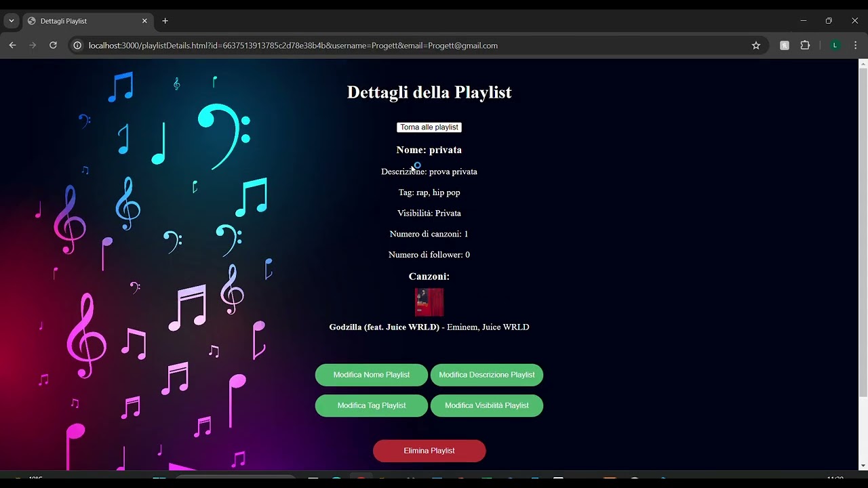Click the red Elimina Playlist button
Screen dimensions: 868x488
tap(429, 451)
